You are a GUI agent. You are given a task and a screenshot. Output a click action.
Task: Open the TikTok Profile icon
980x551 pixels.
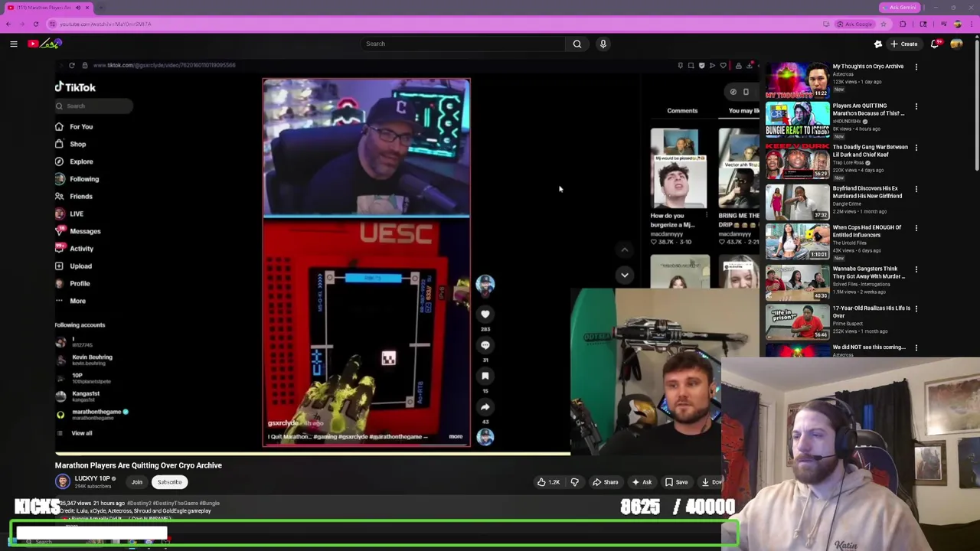60,283
